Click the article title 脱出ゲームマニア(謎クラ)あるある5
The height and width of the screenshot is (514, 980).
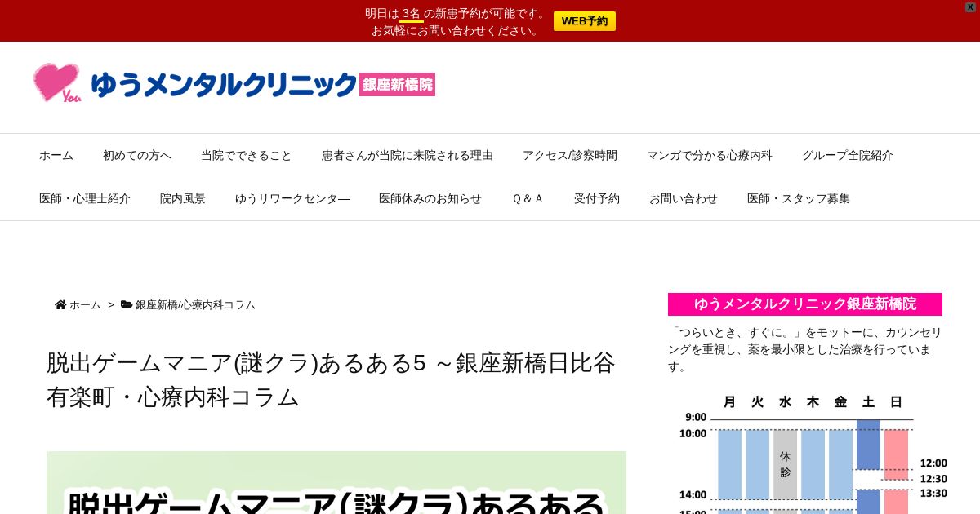[331, 379]
